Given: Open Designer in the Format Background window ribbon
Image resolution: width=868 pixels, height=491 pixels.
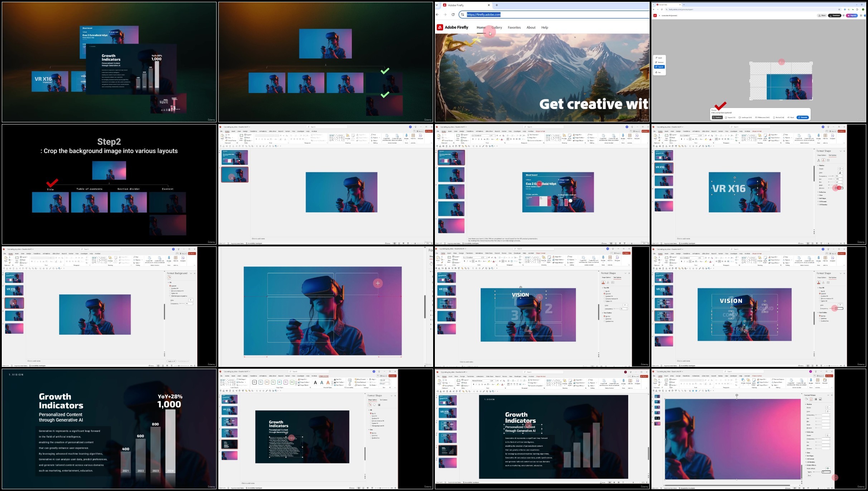Looking at the screenshot, I should point(183,259).
